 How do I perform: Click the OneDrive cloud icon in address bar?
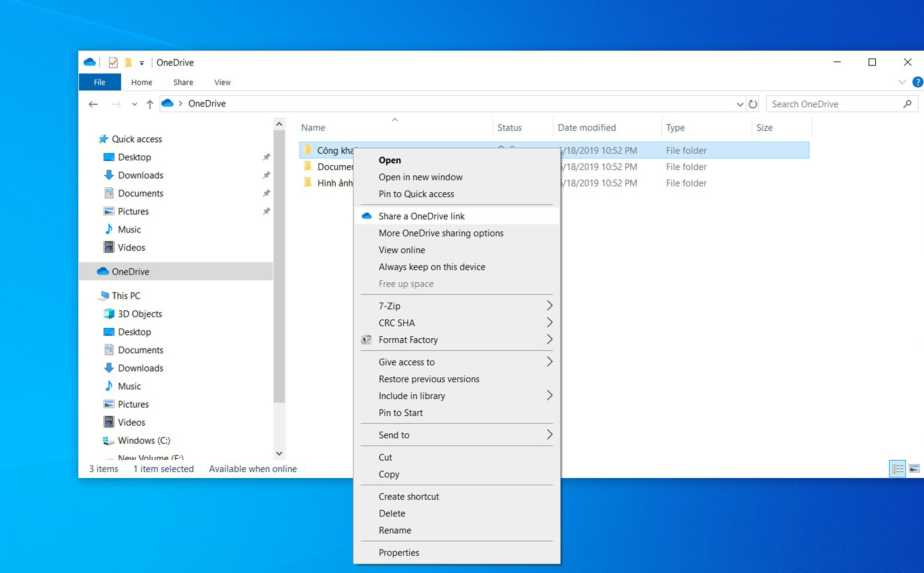pos(170,104)
